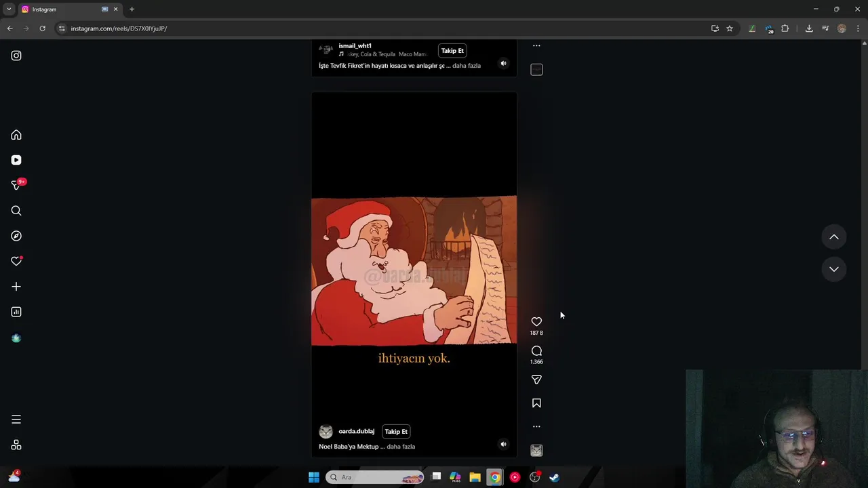Screen dimensions: 868x488
Task: Open Chrome Extensions puzzle menu
Action: pos(785,28)
